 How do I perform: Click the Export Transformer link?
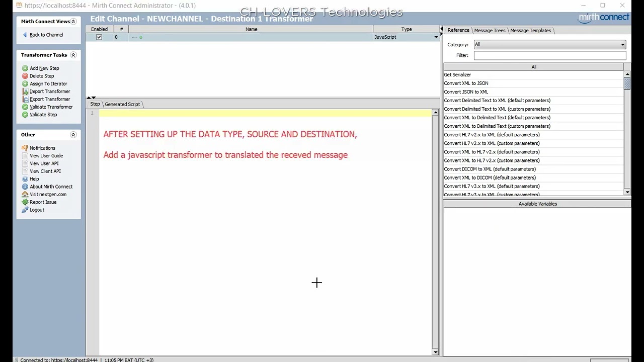(50, 99)
